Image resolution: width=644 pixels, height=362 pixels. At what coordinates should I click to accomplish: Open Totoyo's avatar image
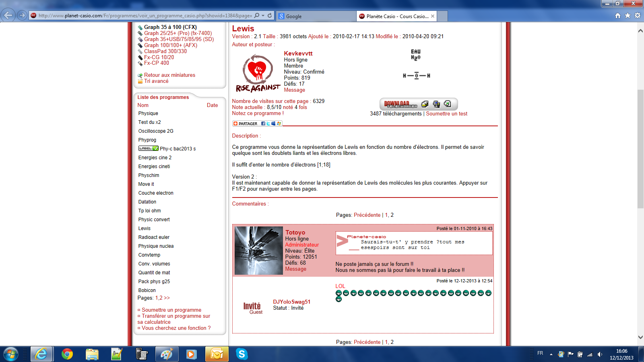pos(259,251)
